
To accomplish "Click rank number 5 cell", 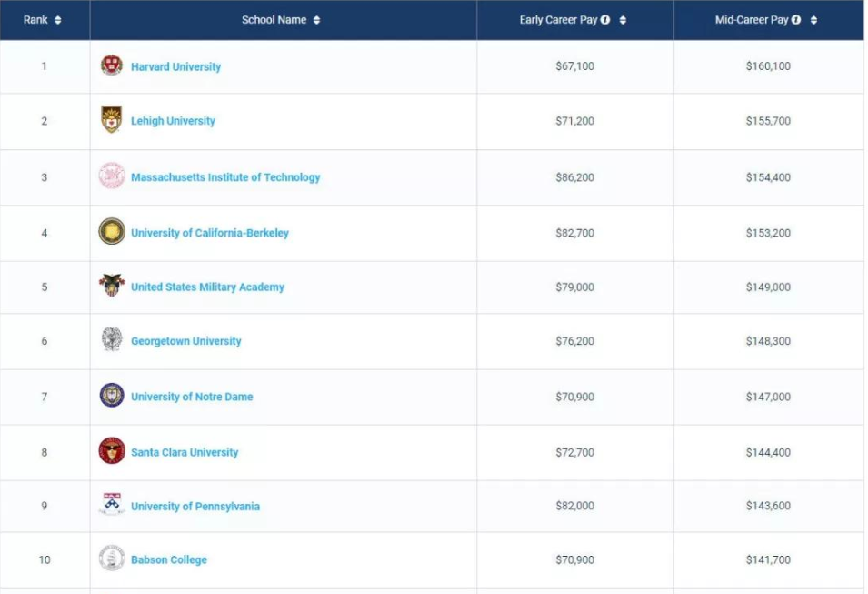I will [45, 287].
